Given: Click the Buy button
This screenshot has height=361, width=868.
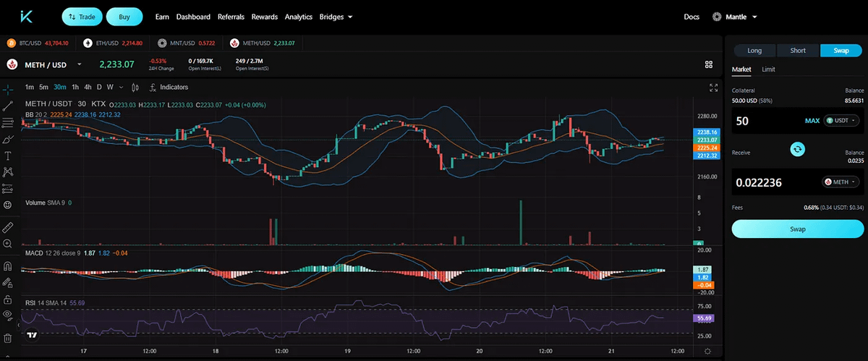Looking at the screenshot, I should (124, 16).
